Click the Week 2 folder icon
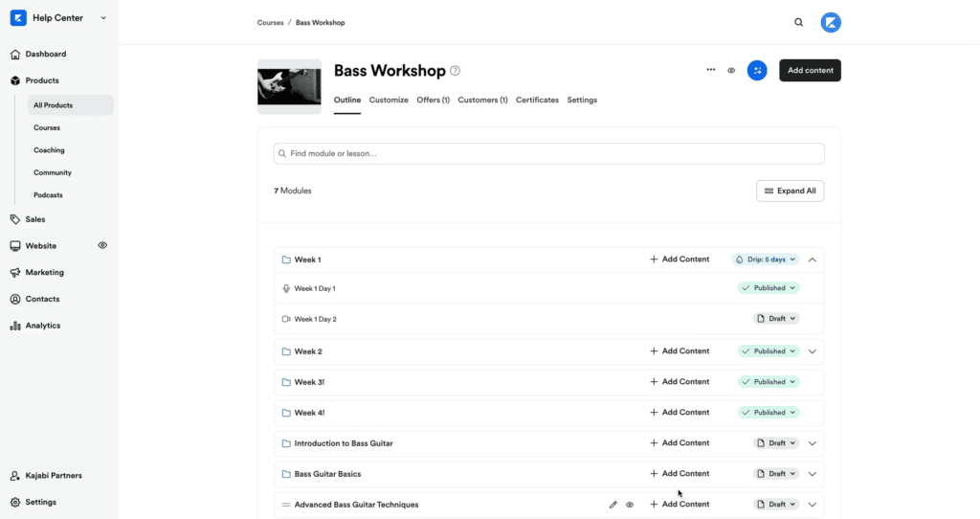Image resolution: width=980 pixels, height=519 pixels. [x=286, y=351]
